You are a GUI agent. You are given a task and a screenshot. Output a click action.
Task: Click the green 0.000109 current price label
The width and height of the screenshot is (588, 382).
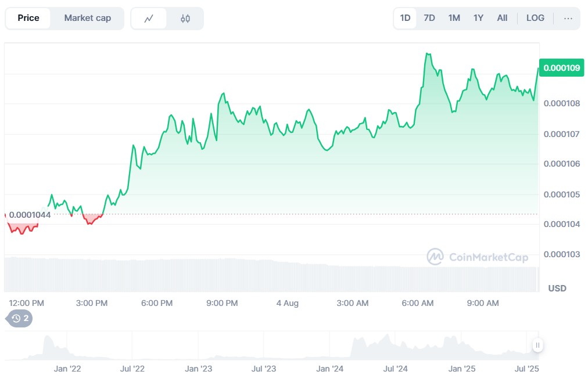(560, 68)
